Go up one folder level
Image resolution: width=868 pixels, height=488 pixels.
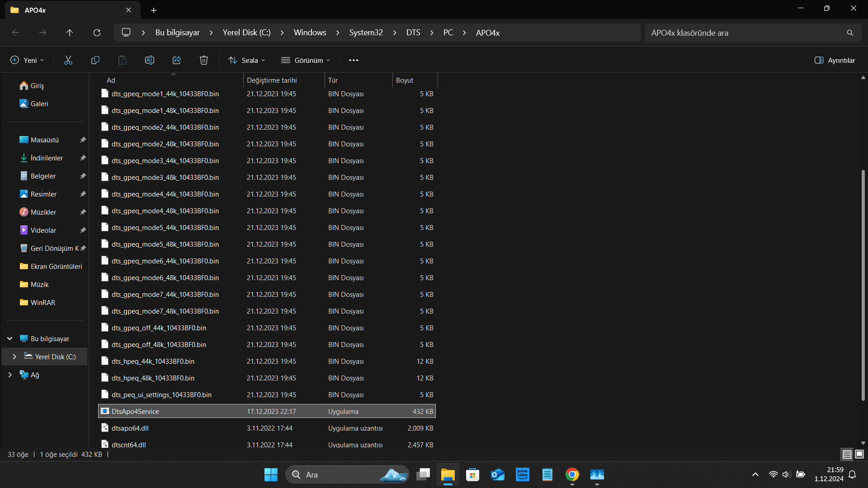pos(70,33)
